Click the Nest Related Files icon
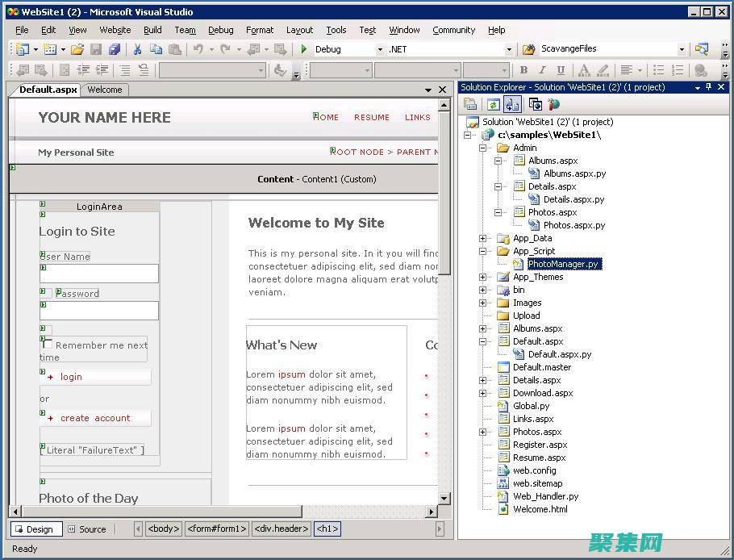 point(512,104)
